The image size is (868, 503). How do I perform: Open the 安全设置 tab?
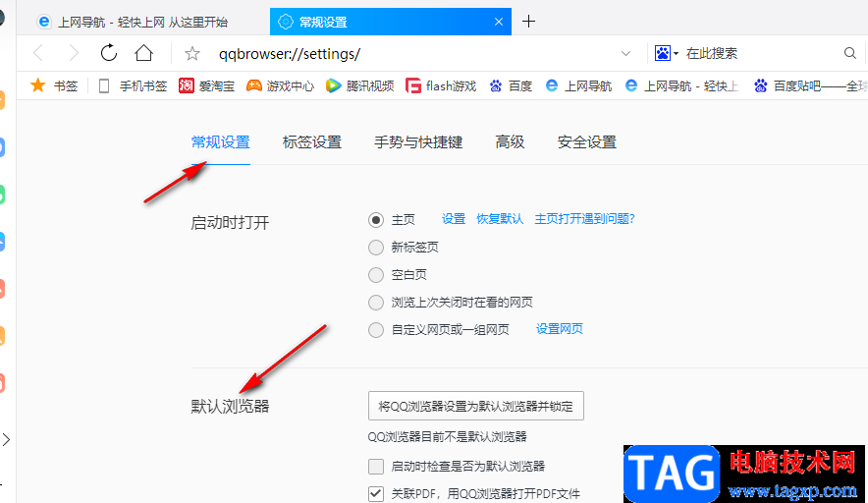(587, 142)
